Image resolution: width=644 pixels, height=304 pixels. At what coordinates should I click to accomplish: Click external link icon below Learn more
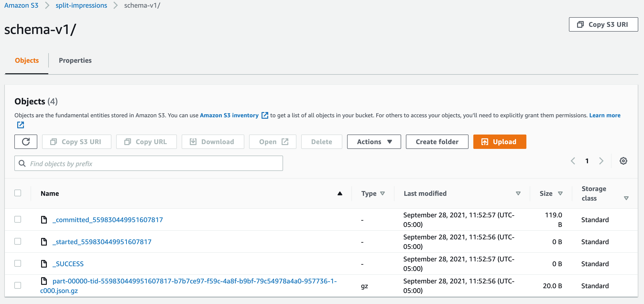point(21,125)
